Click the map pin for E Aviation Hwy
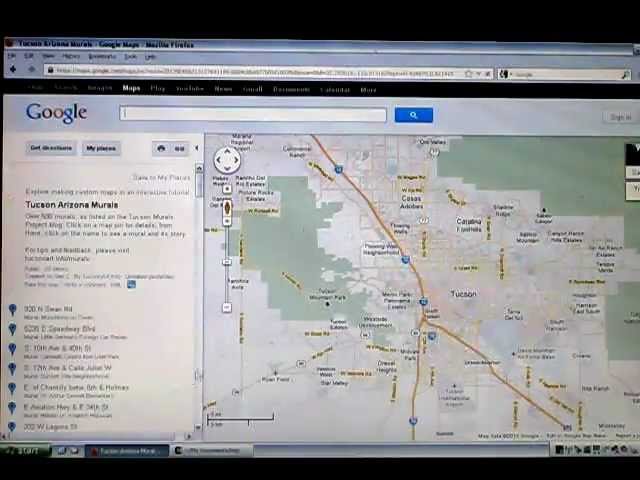This screenshot has height=480, width=640. point(12,408)
